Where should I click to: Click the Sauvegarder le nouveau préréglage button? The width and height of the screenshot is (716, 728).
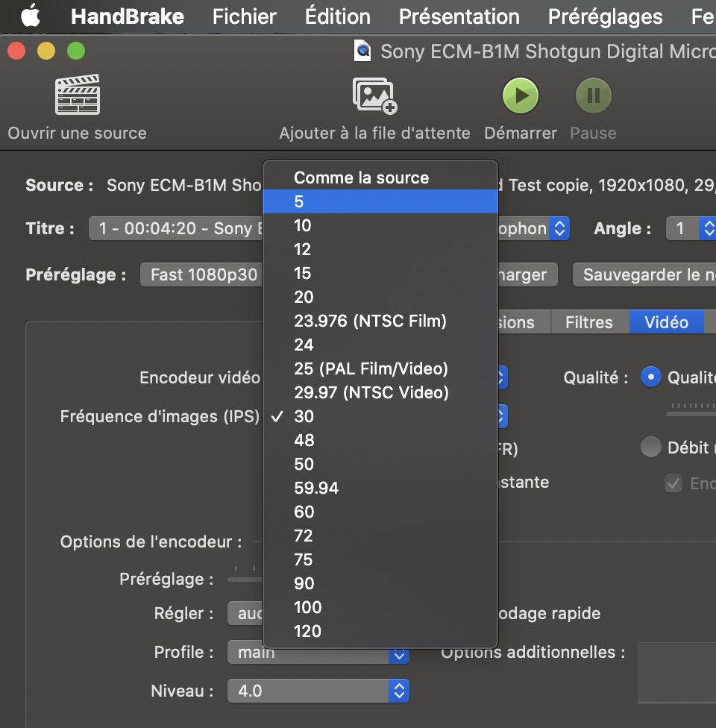pos(644,274)
